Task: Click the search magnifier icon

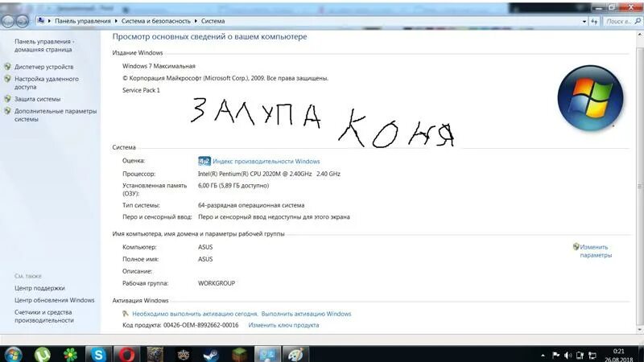Action: point(638,21)
